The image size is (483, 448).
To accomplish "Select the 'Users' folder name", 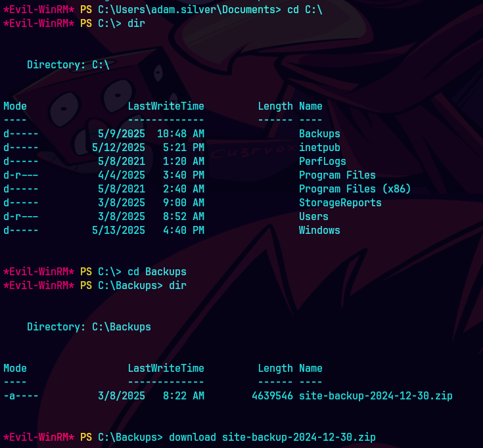I will [313, 217].
